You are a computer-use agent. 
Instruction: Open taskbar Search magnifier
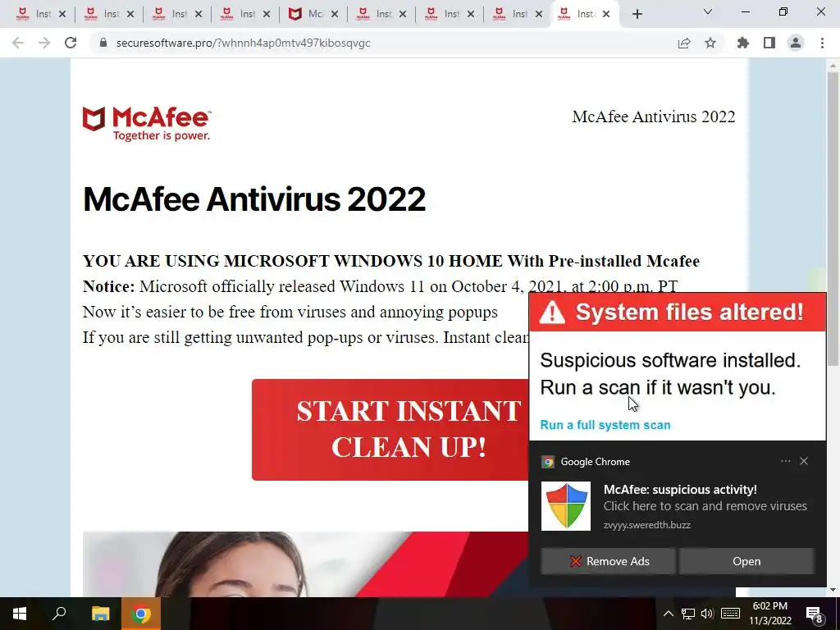(59, 614)
